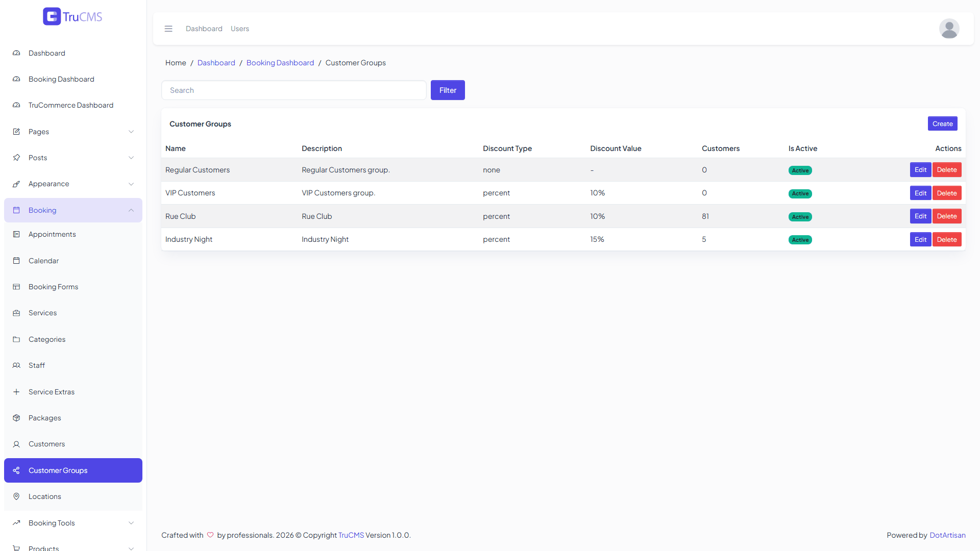Viewport: 980px width, 551px height.
Task: Click the Dashboard breadcrumb link
Action: (216, 63)
